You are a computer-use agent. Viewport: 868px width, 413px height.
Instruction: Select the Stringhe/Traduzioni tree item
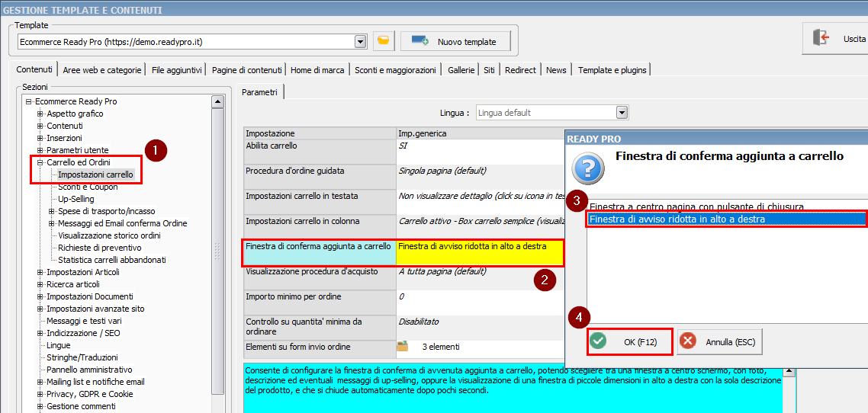(x=82, y=357)
